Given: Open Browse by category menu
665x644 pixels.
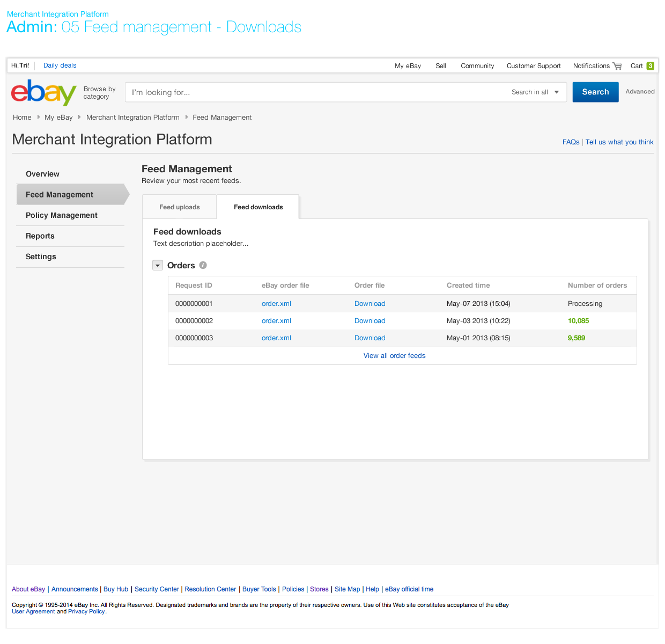Looking at the screenshot, I should tap(99, 93).
